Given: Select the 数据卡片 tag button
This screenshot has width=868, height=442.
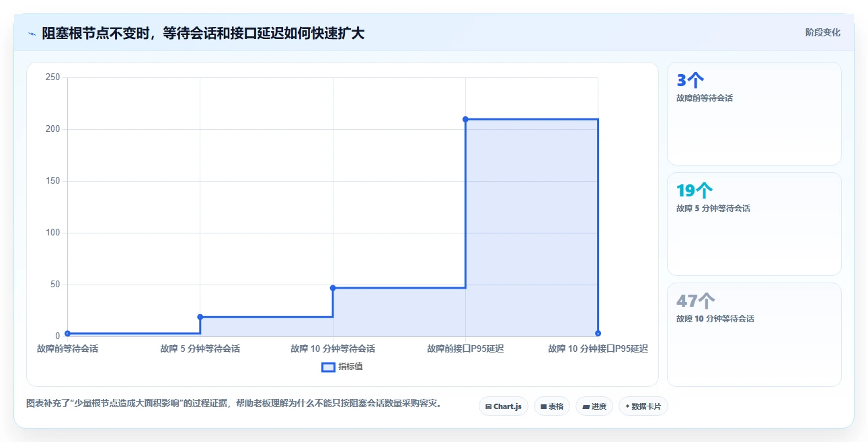Looking at the screenshot, I should (643, 406).
